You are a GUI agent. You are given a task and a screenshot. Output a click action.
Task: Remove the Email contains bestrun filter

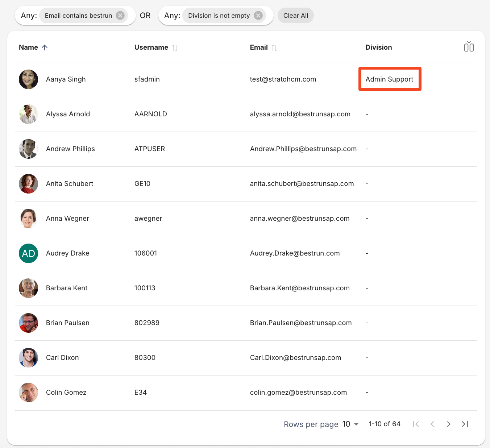120,16
